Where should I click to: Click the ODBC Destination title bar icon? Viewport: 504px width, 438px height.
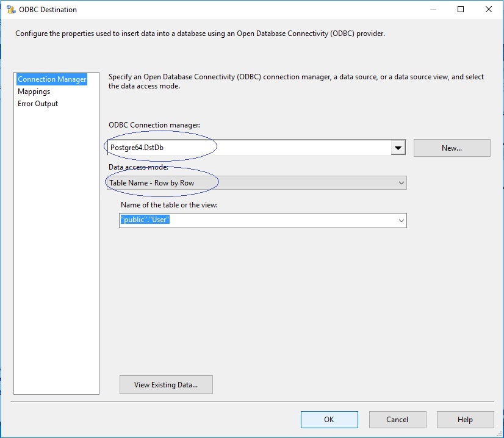(11, 10)
